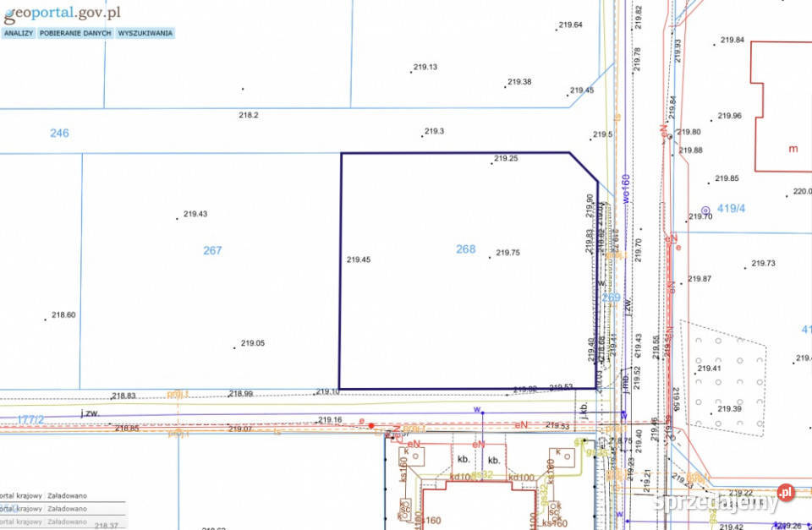
Task: Click the red building outline labeled m
Action: pyautogui.click(x=793, y=150)
